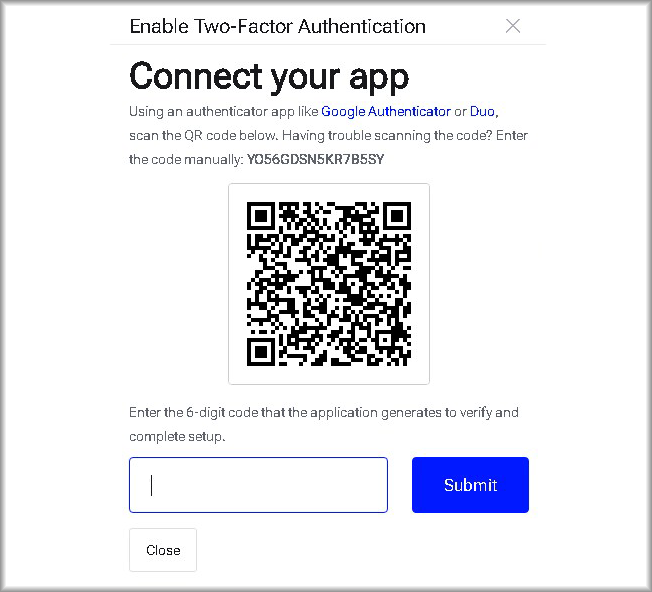
Task: Open the Google Authenticator link
Action: [386, 111]
